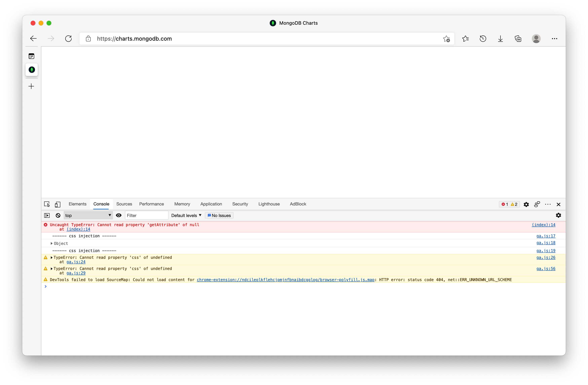Click the console Filter input field
The width and height of the screenshot is (588, 385).
[x=146, y=215]
